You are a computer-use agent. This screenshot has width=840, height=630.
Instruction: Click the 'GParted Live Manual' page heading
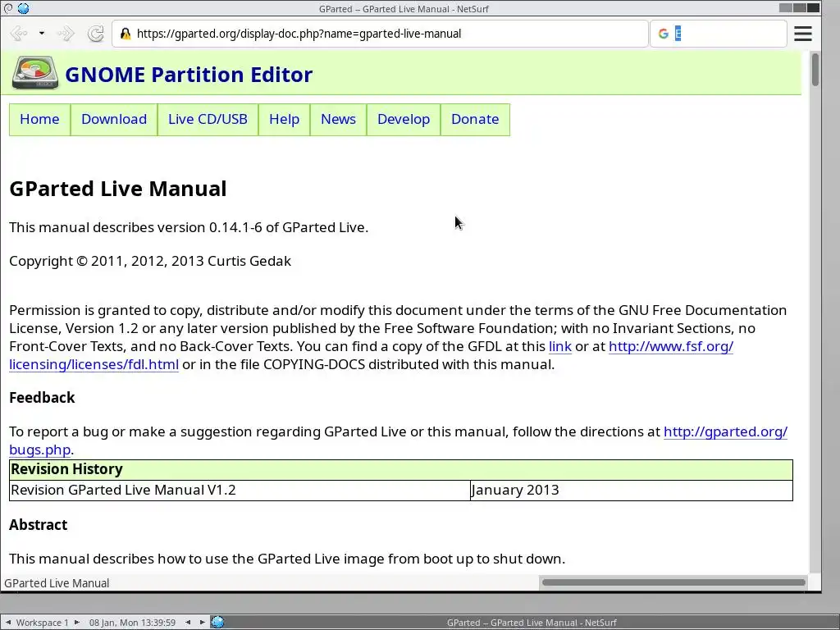tap(118, 189)
